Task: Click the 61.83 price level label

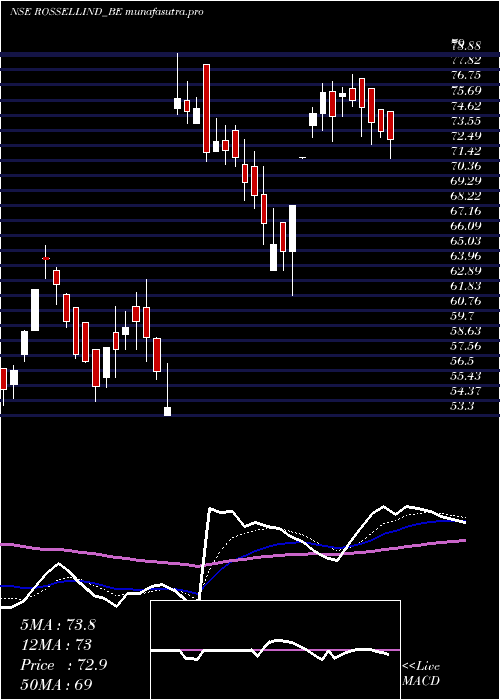Action: (466, 286)
